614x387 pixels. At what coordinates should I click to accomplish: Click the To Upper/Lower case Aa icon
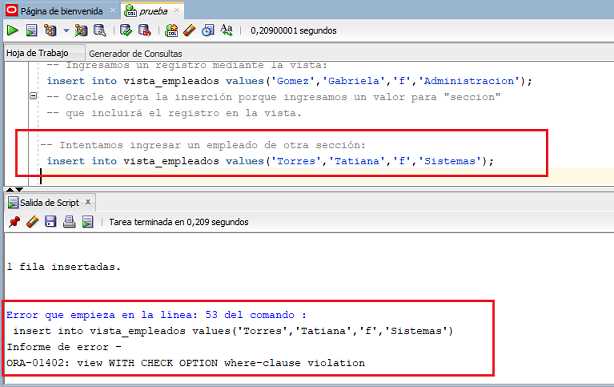[226, 30]
